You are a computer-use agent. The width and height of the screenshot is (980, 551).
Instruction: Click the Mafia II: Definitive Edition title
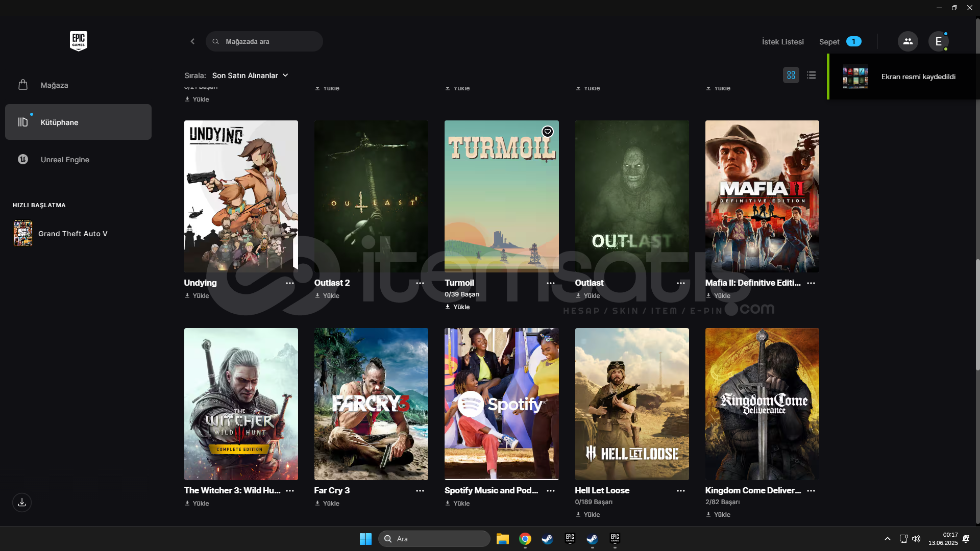pyautogui.click(x=753, y=283)
